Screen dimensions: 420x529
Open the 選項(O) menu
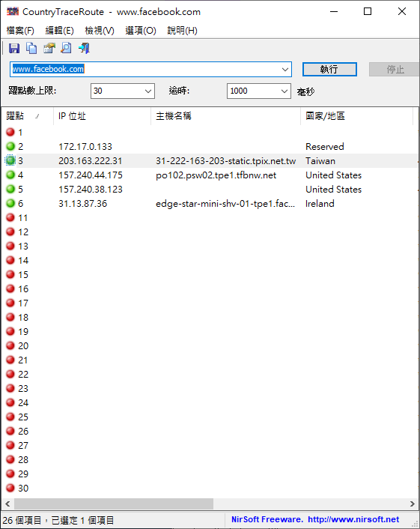tap(141, 31)
